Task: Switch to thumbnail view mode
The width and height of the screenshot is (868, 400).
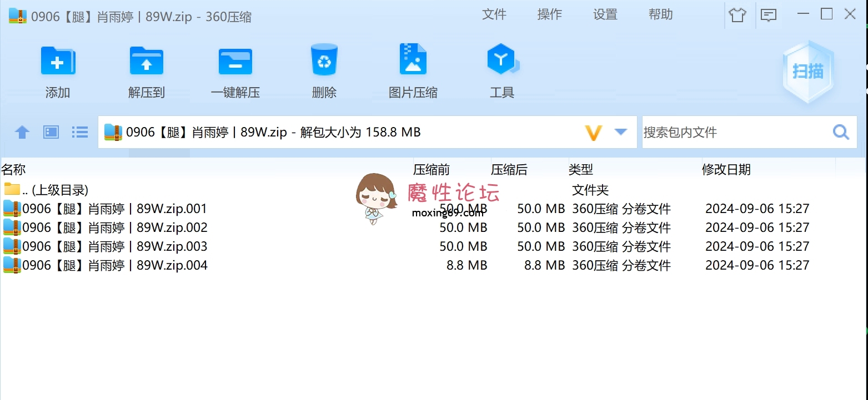Action: [x=51, y=132]
